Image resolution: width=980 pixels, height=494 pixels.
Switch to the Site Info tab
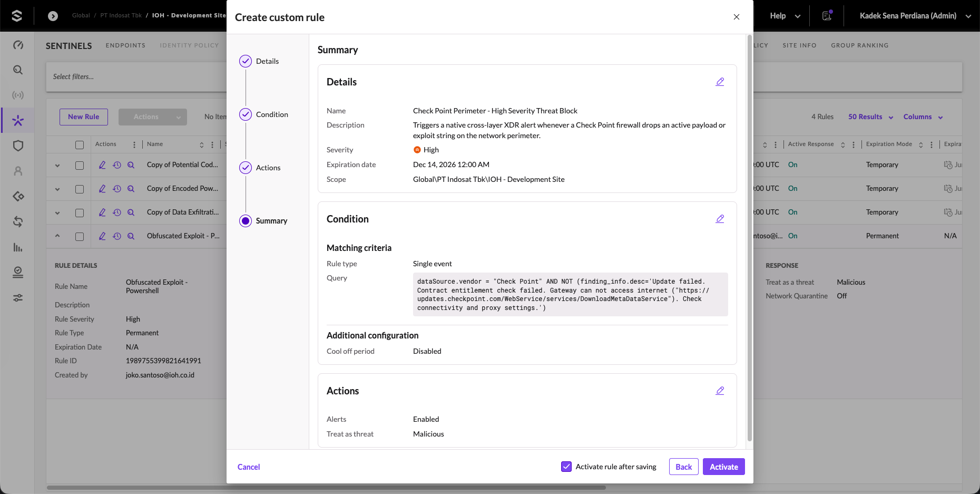click(x=799, y=45)
